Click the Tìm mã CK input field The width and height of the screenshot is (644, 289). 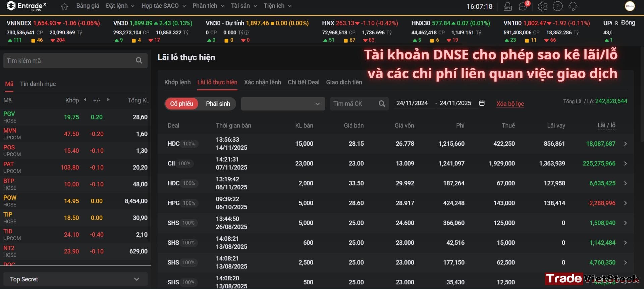(x=355, y=104)
